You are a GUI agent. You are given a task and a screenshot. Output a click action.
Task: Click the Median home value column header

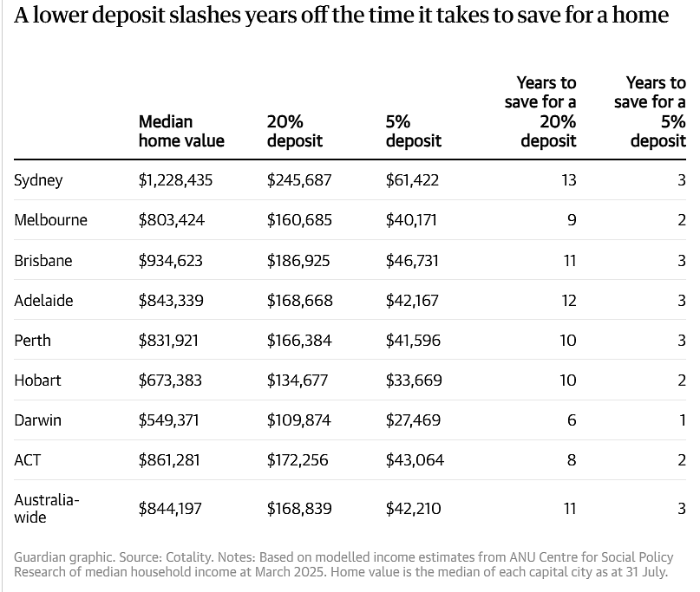(x=181, y=131)
